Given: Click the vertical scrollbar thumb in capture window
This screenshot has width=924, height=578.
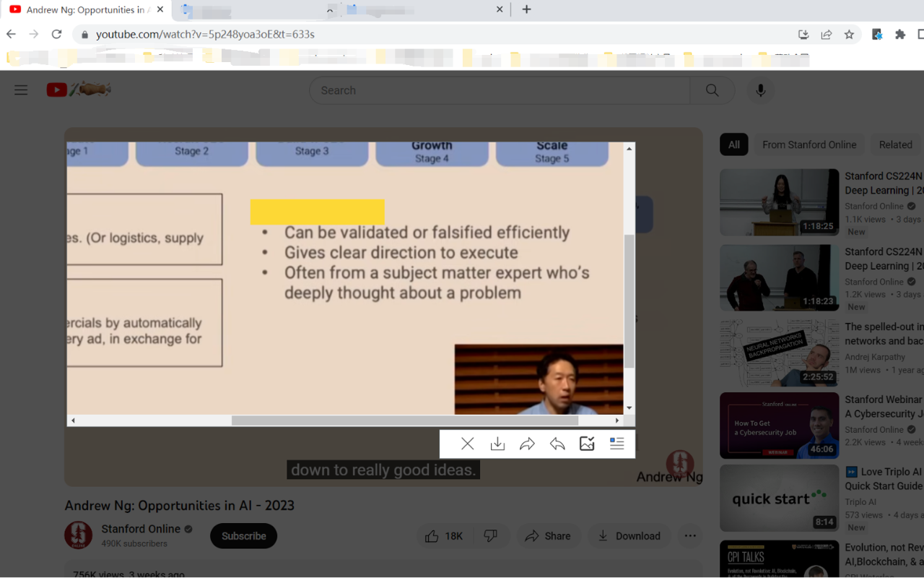Looking at the screenshot, I should point(629,301).
